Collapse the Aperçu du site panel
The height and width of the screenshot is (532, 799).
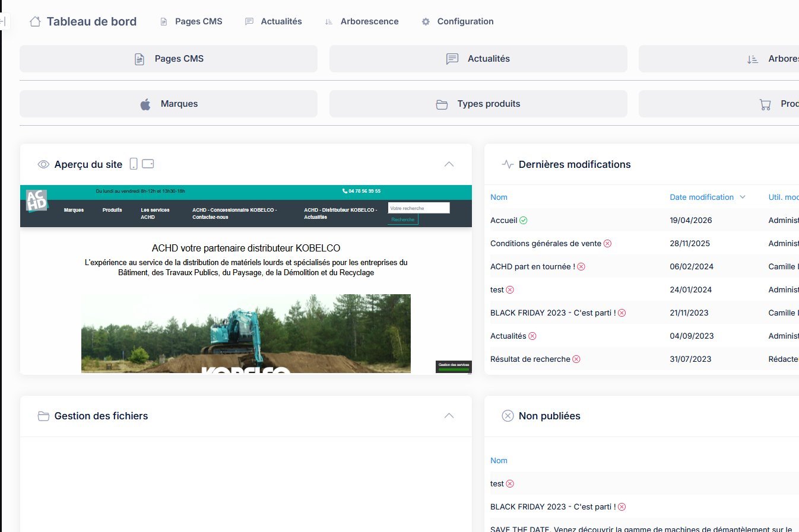449,164
